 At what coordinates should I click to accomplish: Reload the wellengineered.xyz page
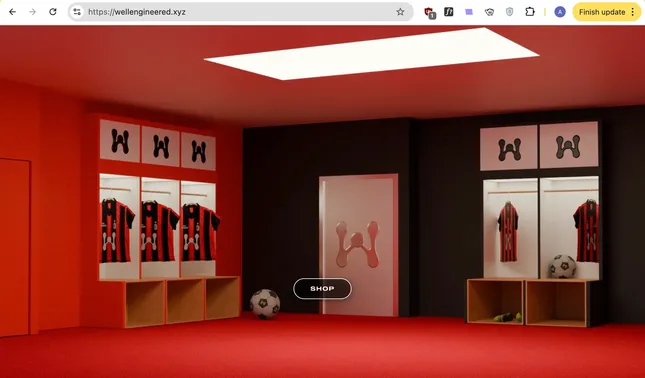(x=53, y=12)
